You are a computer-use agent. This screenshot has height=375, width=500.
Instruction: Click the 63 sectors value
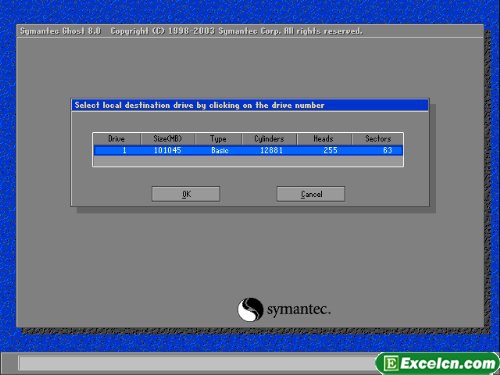pos(388,150)
